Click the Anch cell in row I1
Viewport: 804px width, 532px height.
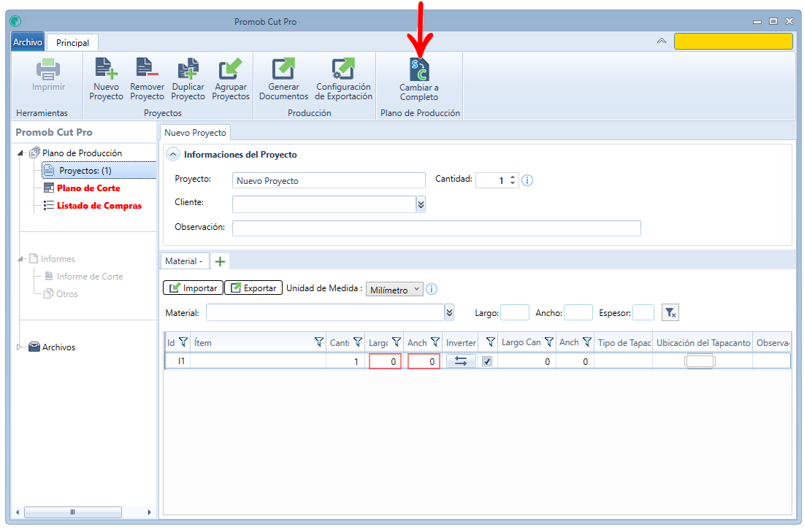424,361
